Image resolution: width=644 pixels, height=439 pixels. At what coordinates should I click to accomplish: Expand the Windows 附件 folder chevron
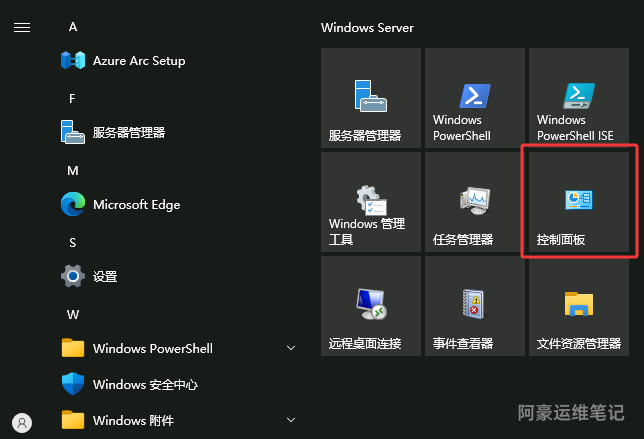click(x=291, y=420)
